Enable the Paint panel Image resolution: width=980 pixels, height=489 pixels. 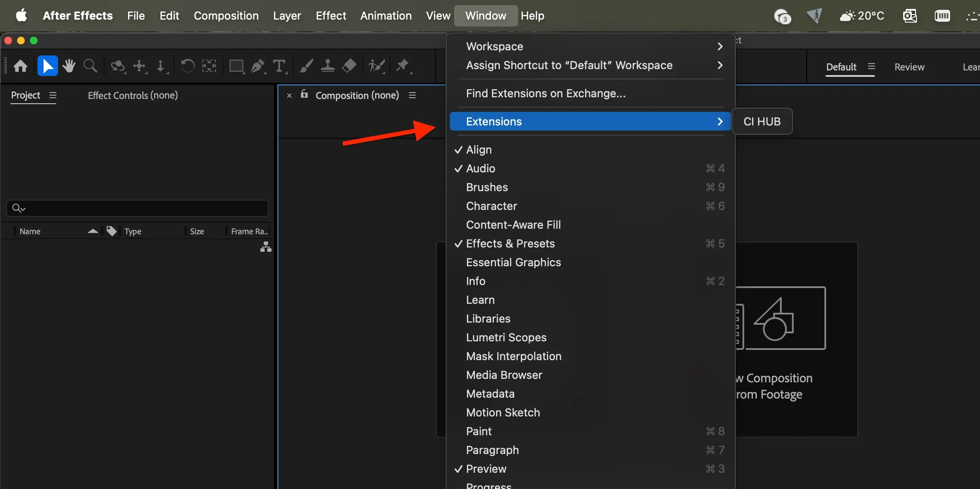click(591, 431)
